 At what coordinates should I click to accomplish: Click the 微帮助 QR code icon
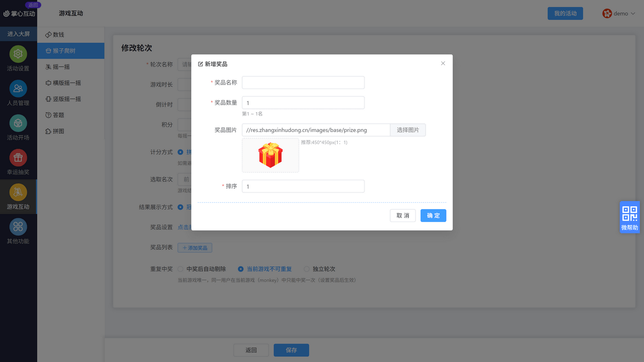(x=630, y=214)
